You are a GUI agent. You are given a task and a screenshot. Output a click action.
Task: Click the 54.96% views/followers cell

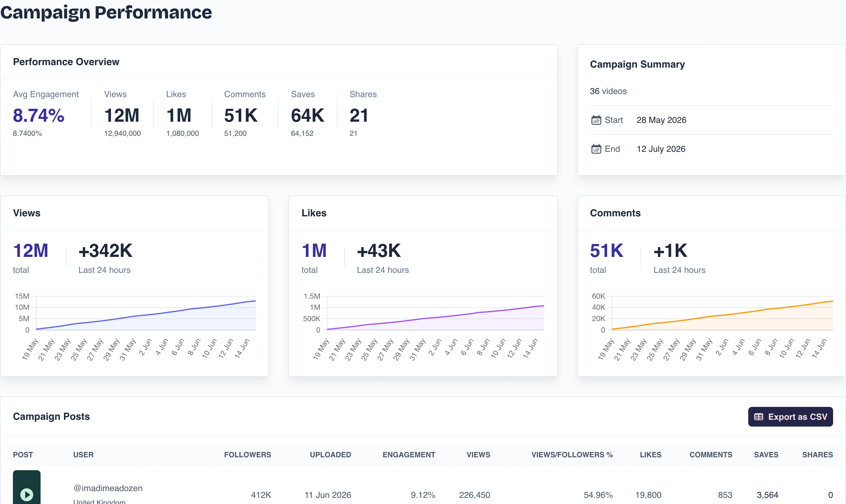tap(598, 495)
